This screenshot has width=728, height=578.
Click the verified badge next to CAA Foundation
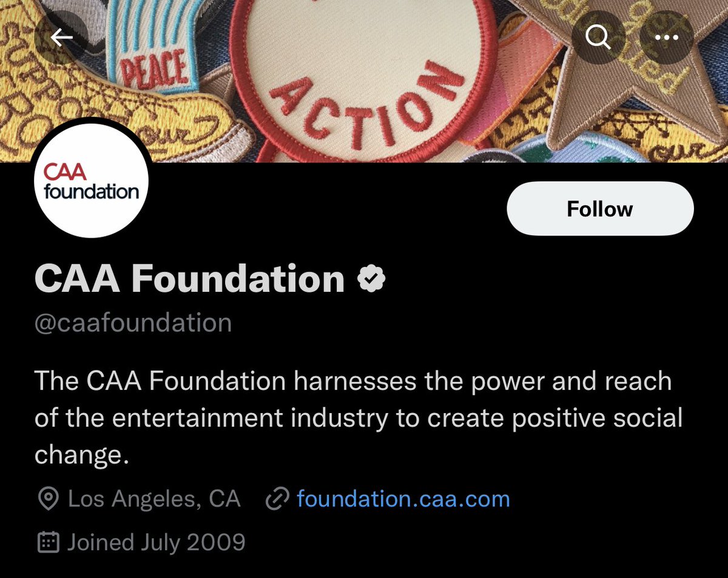(371, 278)
